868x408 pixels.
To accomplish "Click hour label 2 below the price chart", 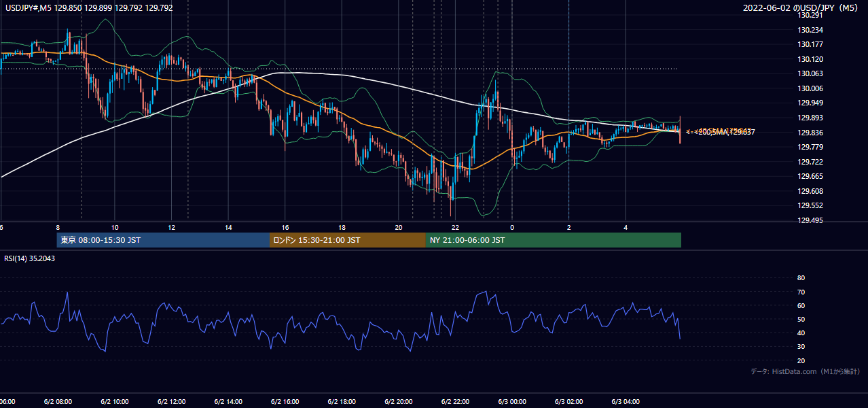I will pos(568,228).
